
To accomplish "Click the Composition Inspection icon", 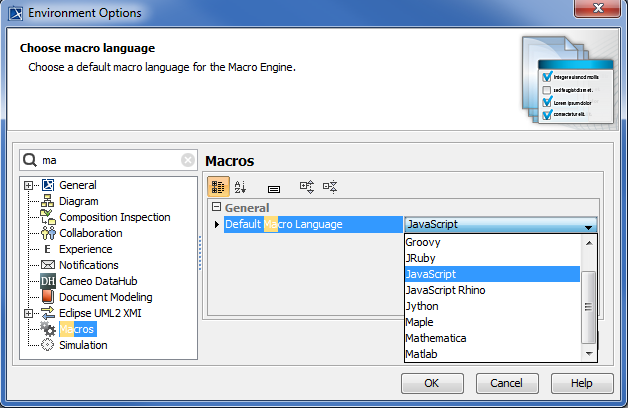I will coord(48,217).
